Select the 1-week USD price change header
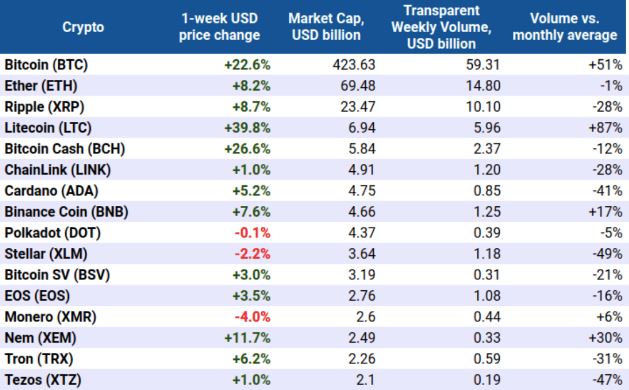The height and width of the screenshot is (390, 629). point(219,27)
